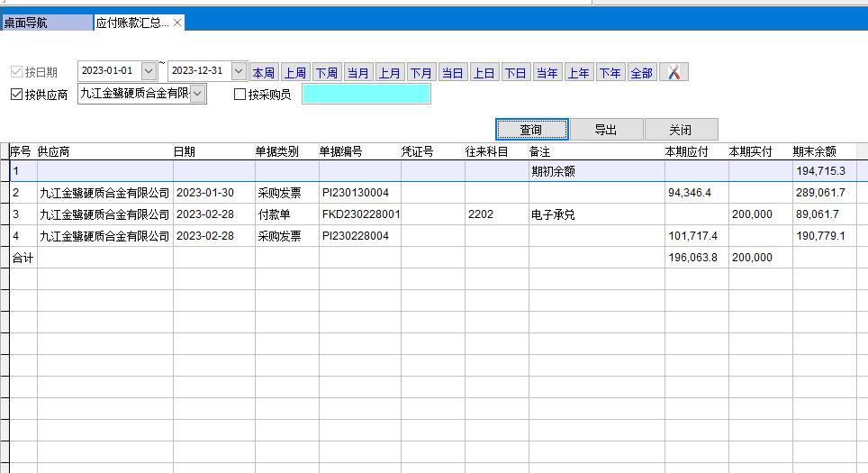Toggle the 按日期 checkbox
This screenshot has width=868, height=473.
click(x=16, y=72)
